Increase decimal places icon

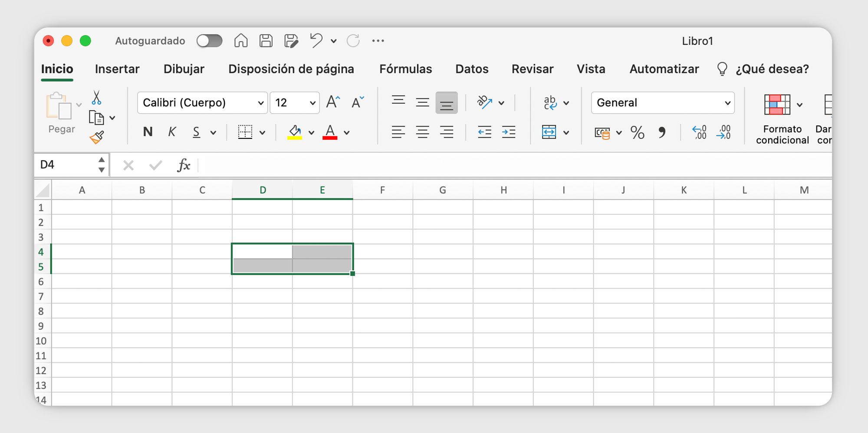[x=699, y=133]
